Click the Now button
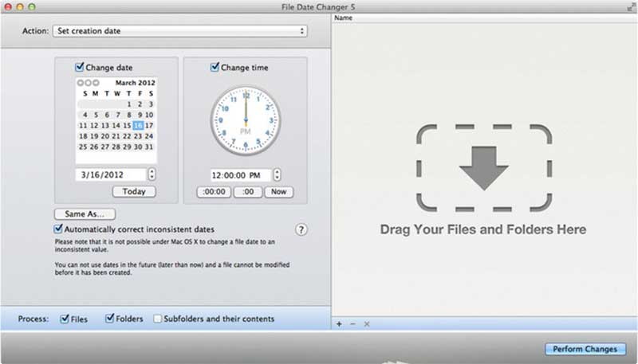Image resolution: width=638 pixels, height=364 pixels. (278, 192)
